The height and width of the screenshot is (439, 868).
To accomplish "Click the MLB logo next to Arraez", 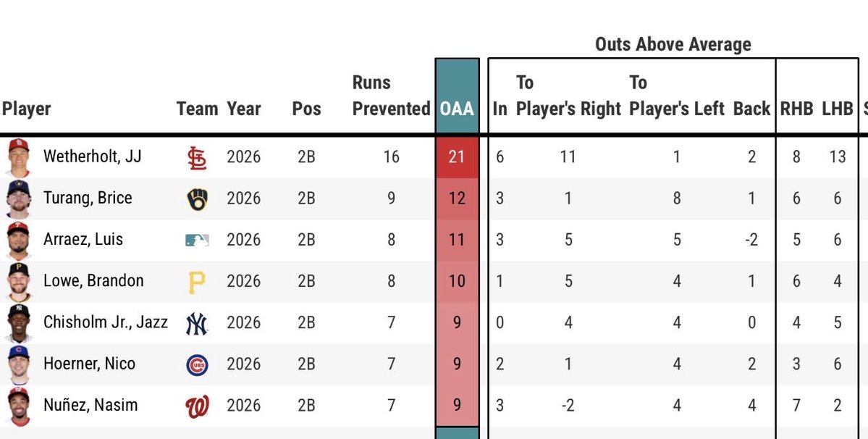I will click(197, 240).
